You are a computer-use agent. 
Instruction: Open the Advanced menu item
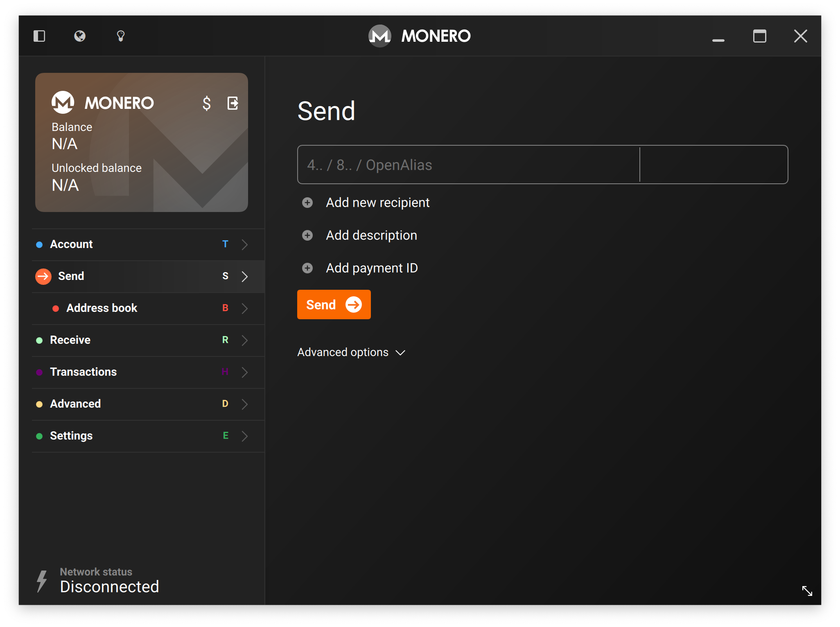pos(148,404)
